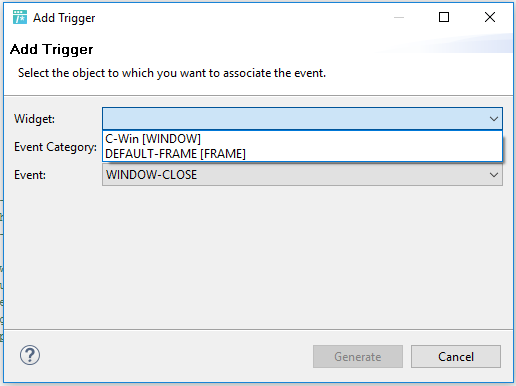Click the Add Trigger window icon in title bar
Screen dimensions: 516x386
point(20,17)
